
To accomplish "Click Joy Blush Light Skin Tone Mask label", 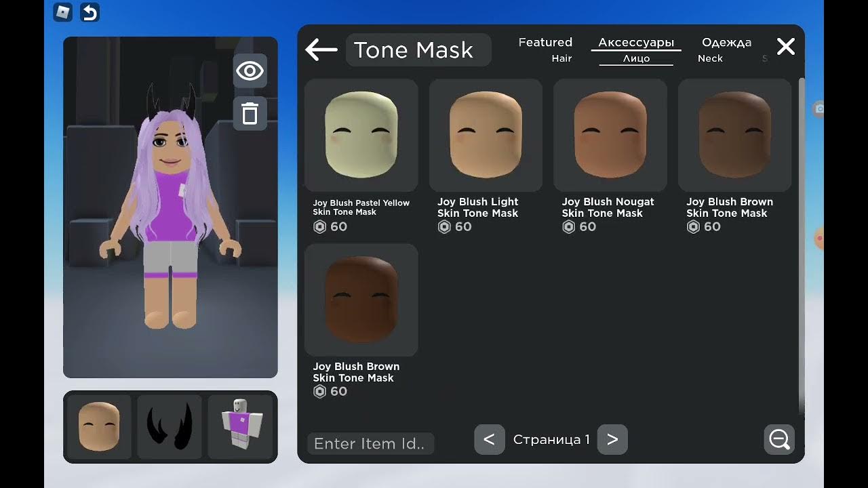I will pos(477,207).
